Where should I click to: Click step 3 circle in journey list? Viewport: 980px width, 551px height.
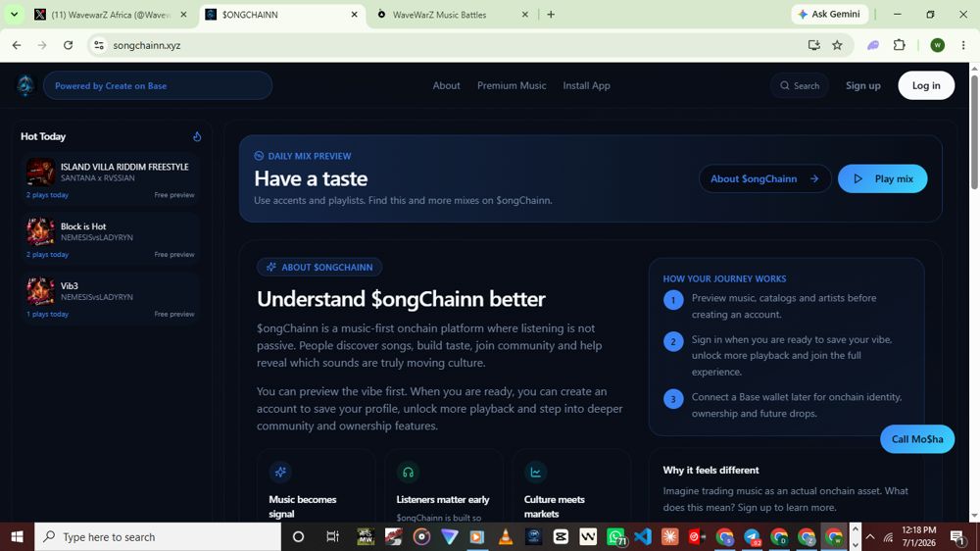click(673, 399)
